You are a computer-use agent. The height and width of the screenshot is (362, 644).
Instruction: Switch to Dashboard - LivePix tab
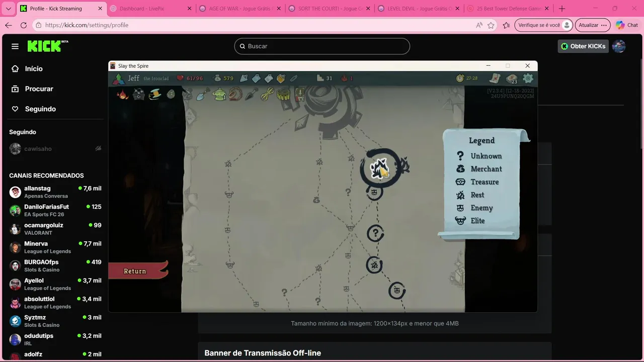(151, 9)
